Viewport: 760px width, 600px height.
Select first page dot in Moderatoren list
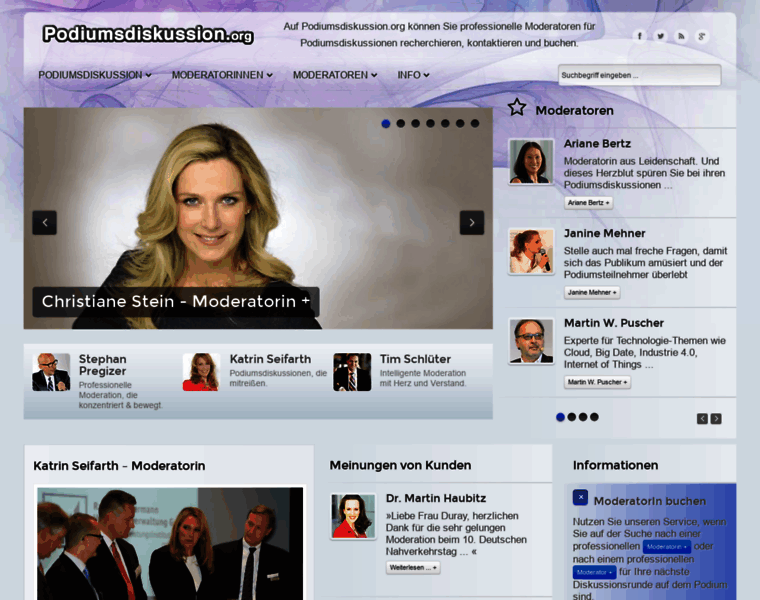(x=560, y=417)
